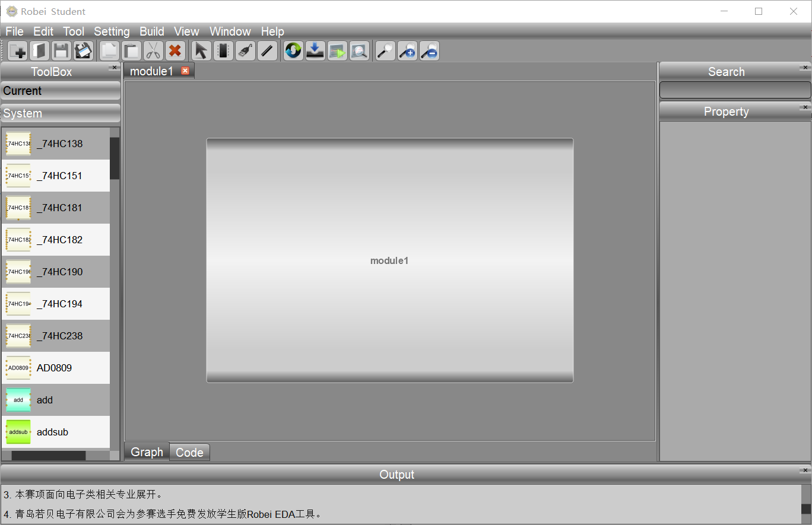Image resolution: width=812 pixels, height=525 pixels.
Task: Select the _74HC138 component
Action: 56,144
